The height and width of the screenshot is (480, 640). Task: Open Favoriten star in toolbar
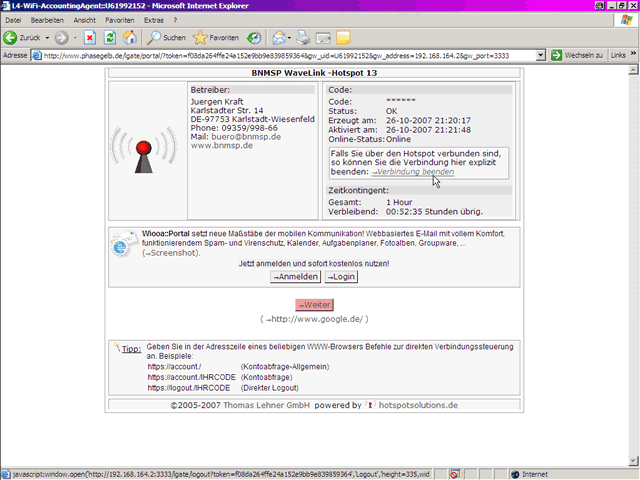coord(216,38)
